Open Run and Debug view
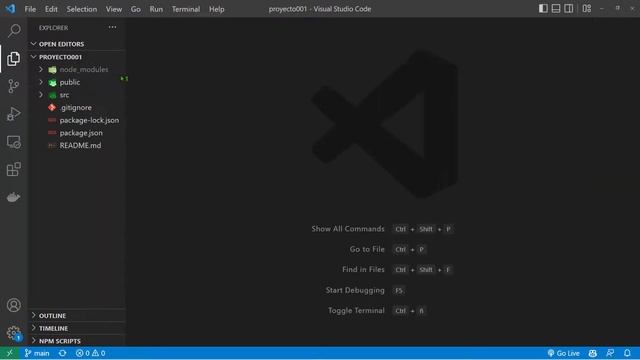 click(13, 114)
